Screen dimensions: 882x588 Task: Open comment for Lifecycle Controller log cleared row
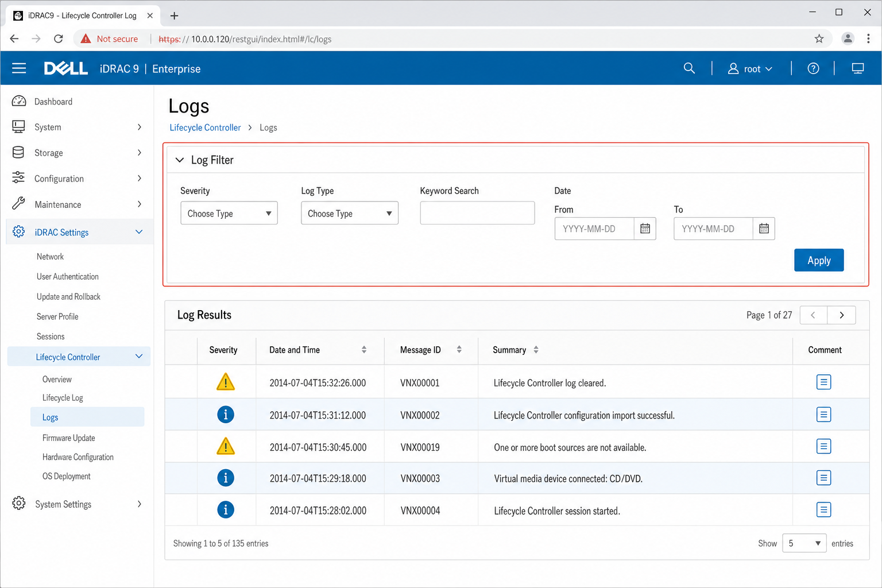tap(823, 382)
